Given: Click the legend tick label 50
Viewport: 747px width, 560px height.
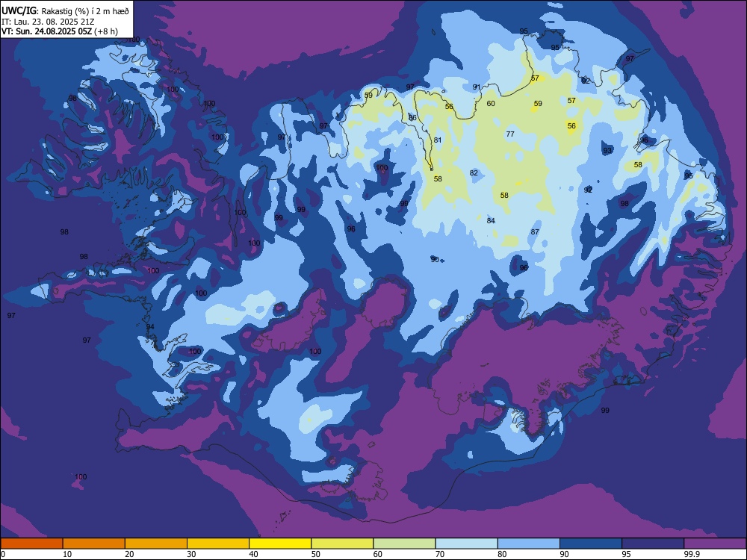Looking at the screenshot, I should tap(316, 554).
